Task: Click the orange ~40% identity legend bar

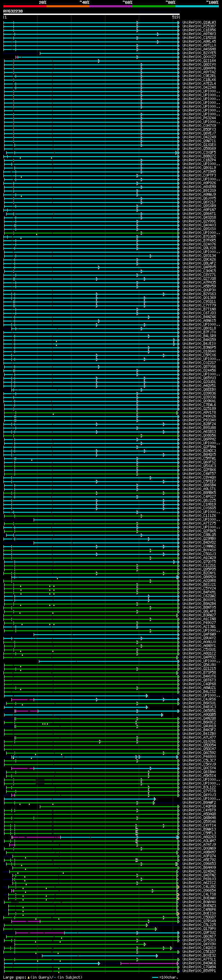Action: click(x=68, y=6)
